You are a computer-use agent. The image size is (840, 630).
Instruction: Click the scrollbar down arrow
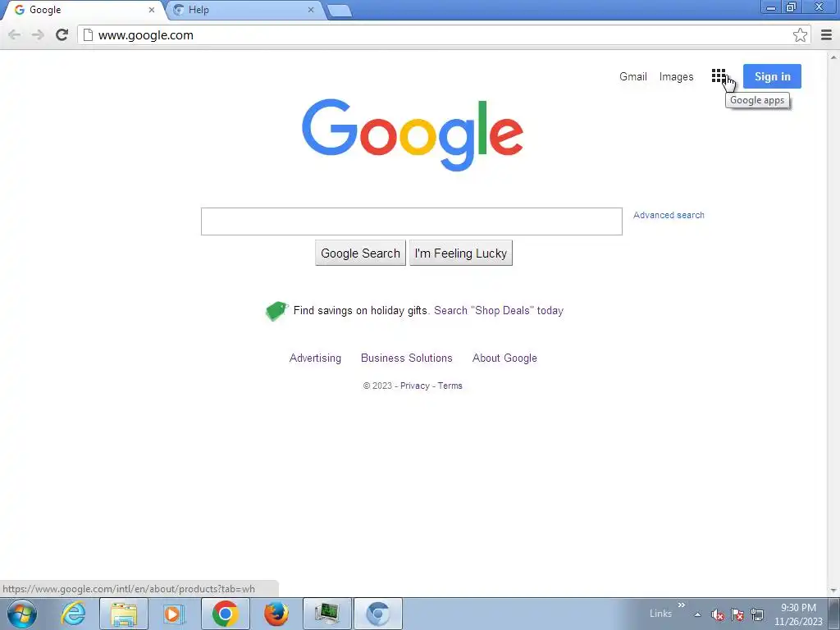pyautogui.click(x=834, y=591)
